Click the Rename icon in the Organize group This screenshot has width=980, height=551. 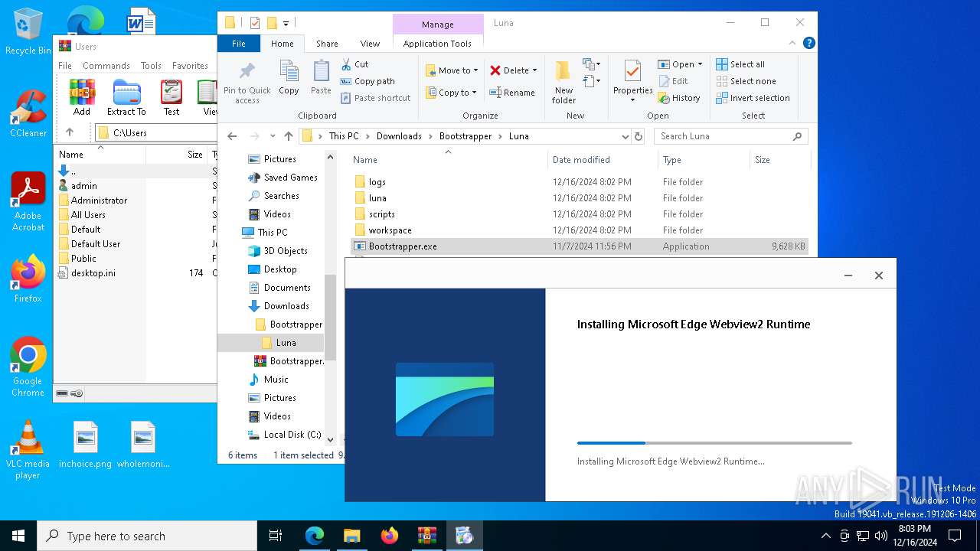495,93
